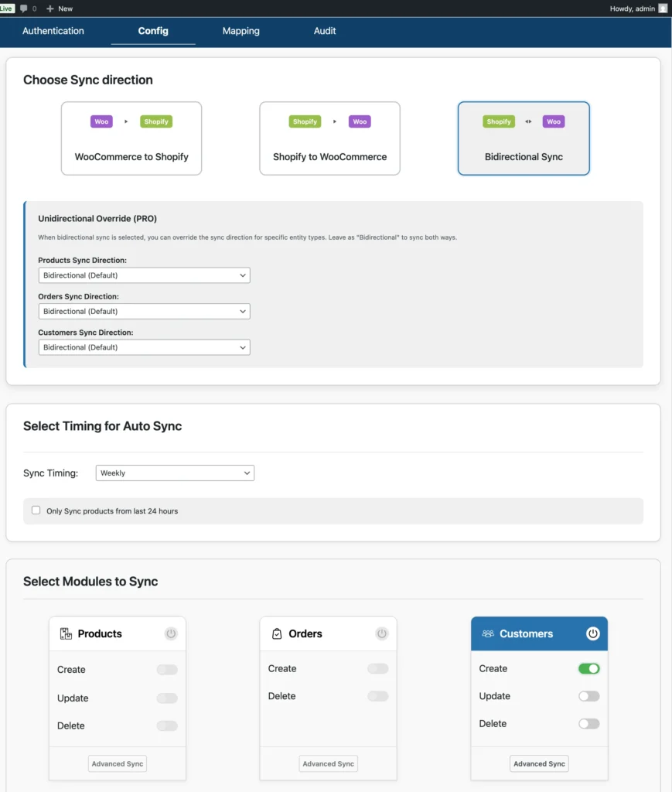This screenshot has height=792, width=672.
Task: Disable Create sync for Customers
Action: 588,668
